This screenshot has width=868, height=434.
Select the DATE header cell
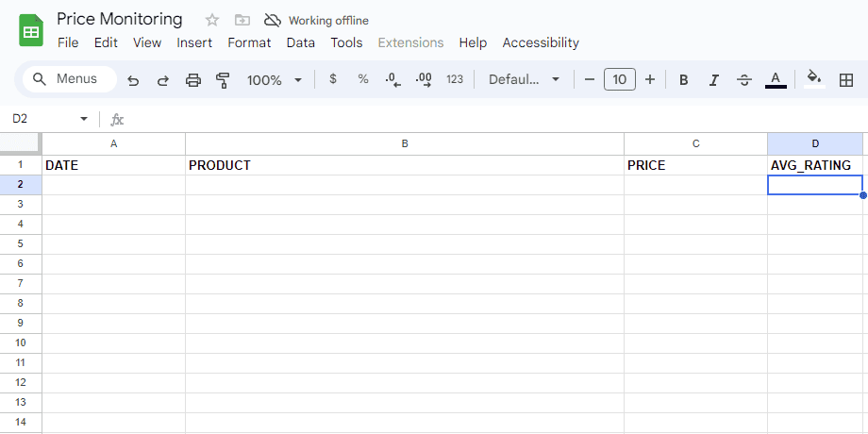point(114,165)
